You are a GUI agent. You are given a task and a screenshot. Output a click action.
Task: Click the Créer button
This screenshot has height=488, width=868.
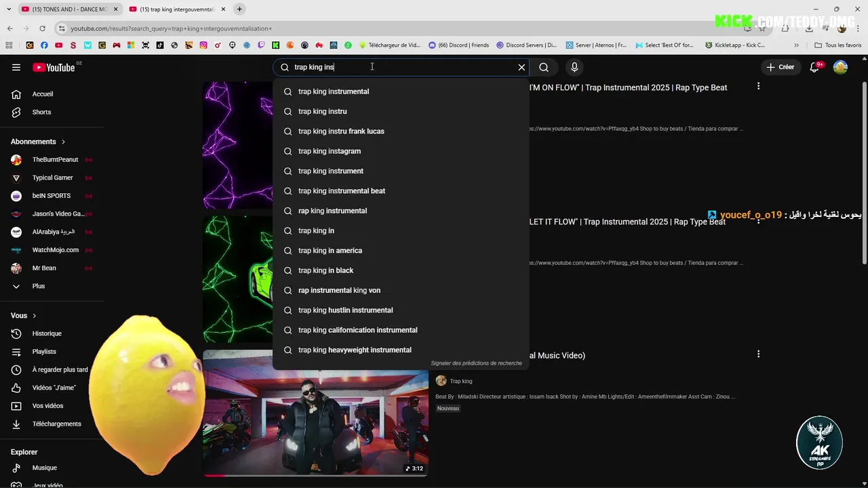(780, 67)
